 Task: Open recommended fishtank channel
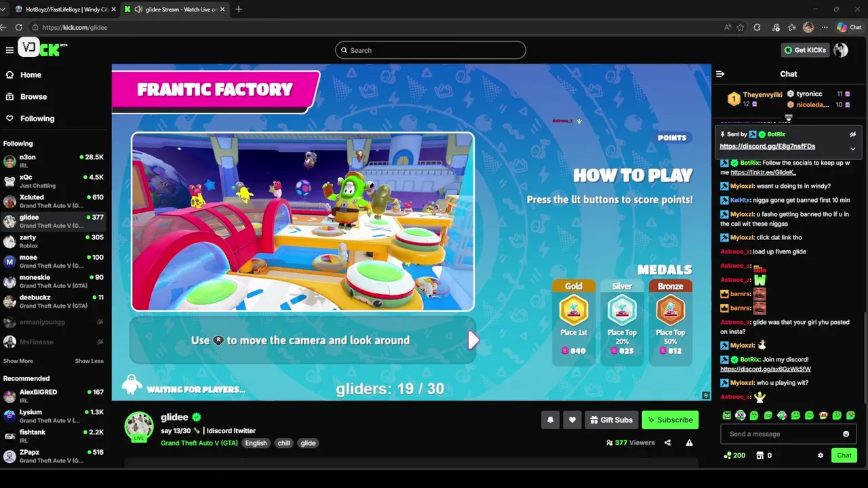pos(54,436)
